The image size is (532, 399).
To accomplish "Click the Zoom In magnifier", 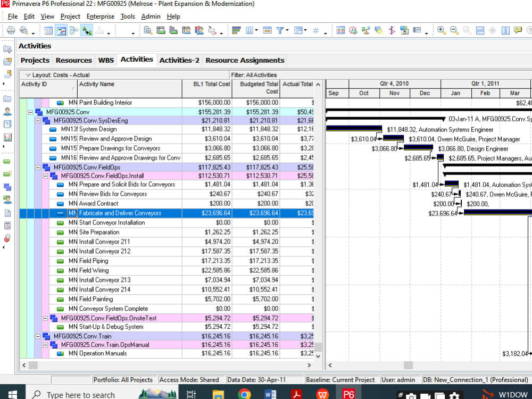I will [442, 30].
